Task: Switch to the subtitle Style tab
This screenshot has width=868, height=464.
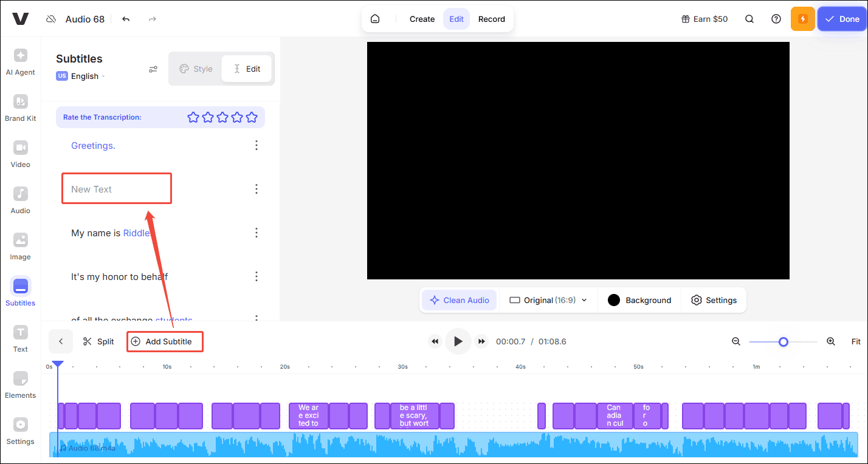Action: pos(196,69)
